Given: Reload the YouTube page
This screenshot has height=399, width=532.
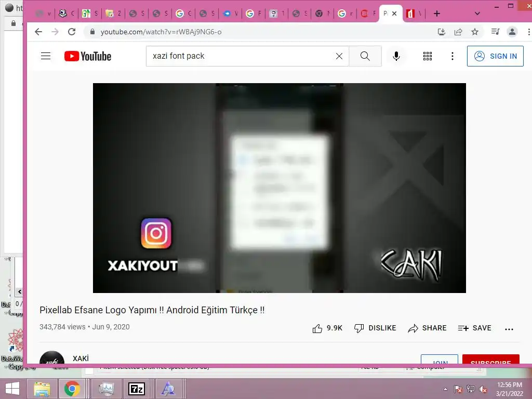Looking at the screenshot, I should click(72, 32).
